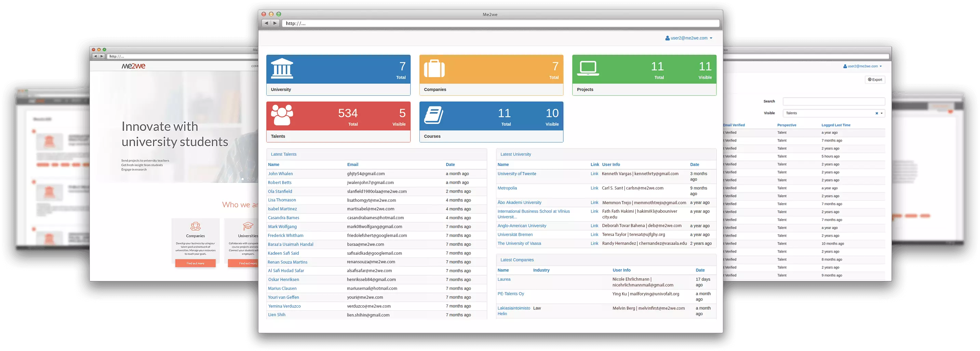The image size is (980, 351).
Task: Sort by Logged Last Time column in right window
Action: click(x=836, y=125)
